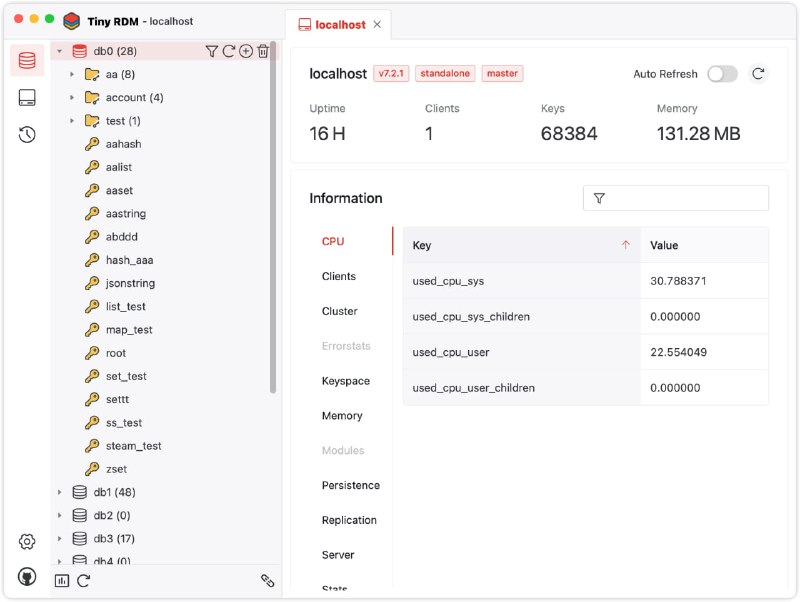The image size is (800, 602).
Task: Click the command link icon bottom right
Action: [268, 580]
